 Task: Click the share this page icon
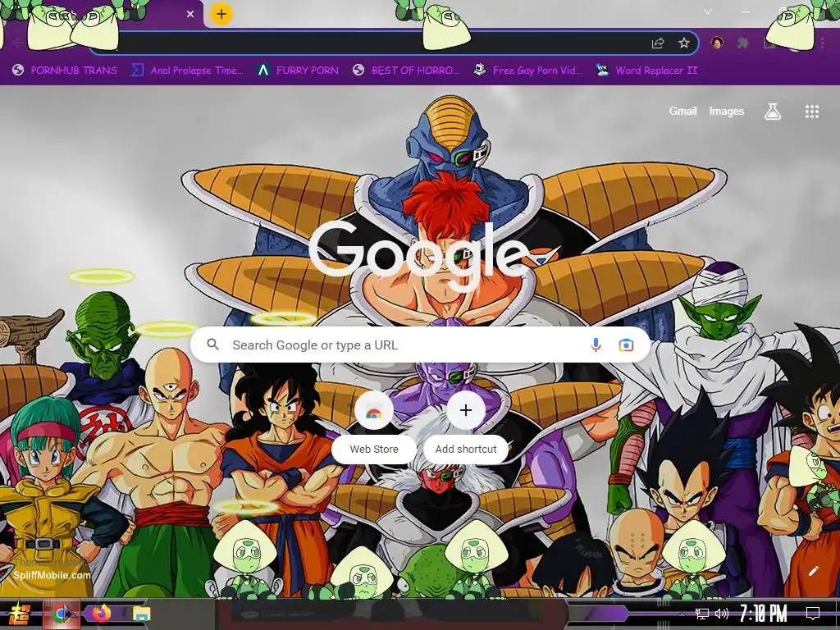[658, 43]
